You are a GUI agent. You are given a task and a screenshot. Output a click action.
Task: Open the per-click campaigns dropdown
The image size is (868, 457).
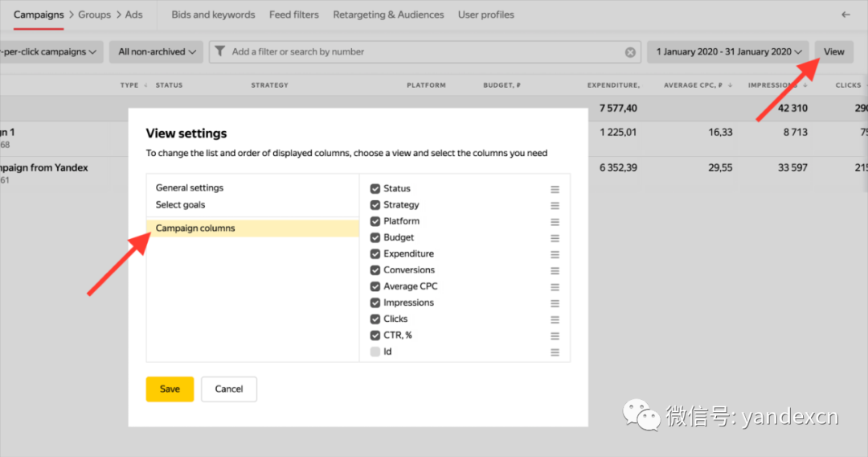(x=50, y=51)
